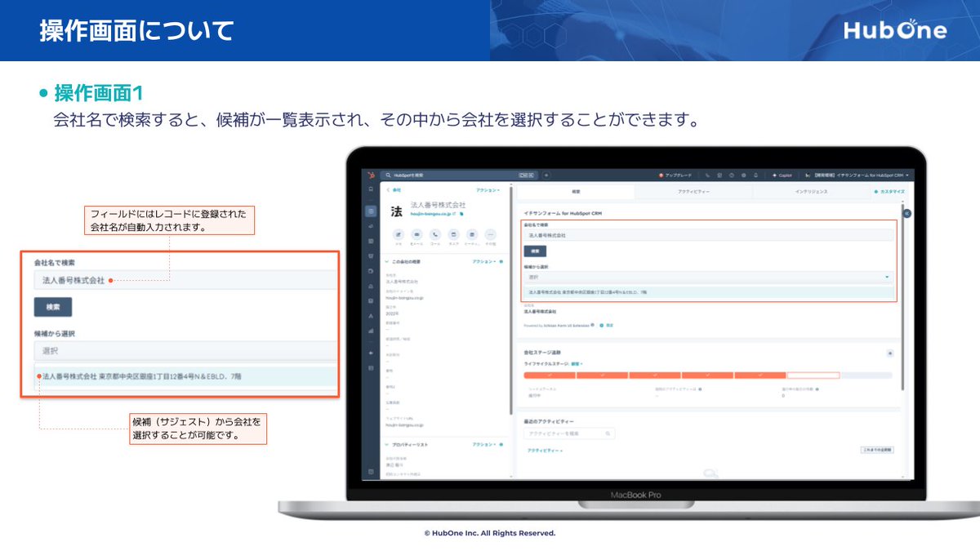Open the 選択 dropdown in enlarged callout panel
980x551 pixels.
point(185,350)
